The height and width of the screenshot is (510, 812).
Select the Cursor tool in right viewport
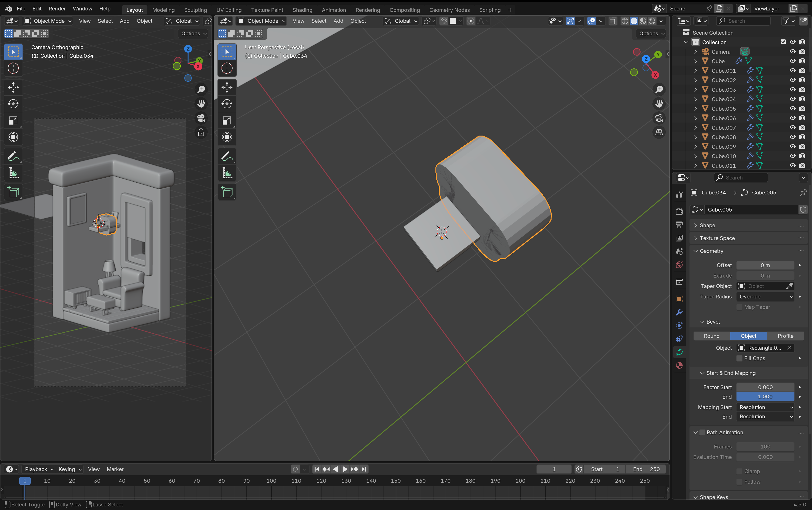[x=227, y=68]
